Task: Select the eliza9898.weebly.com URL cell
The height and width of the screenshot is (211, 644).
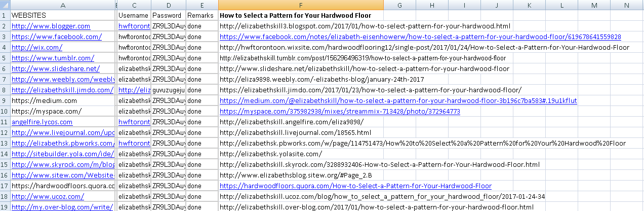Action: point(301,79)
